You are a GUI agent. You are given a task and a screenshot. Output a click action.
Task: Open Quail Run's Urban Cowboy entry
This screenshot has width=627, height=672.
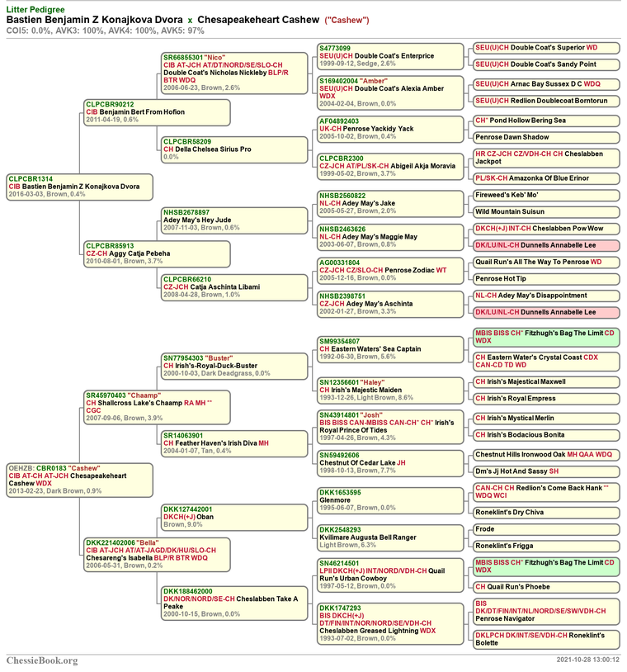tap(390, 575)
